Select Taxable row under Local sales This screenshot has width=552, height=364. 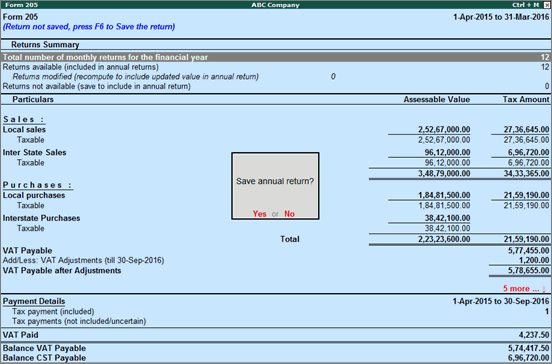276,140
